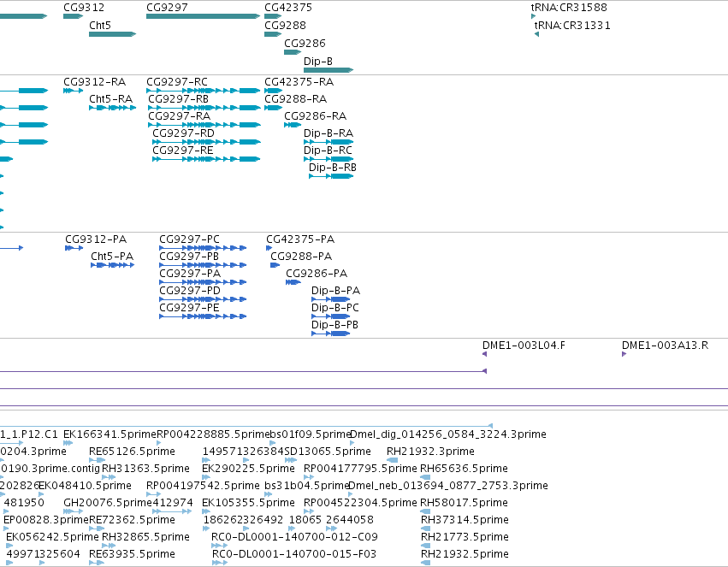Click EST bs31b04.5prime
The width and height of the screenshot is (728, 567).
click(307, 487)
